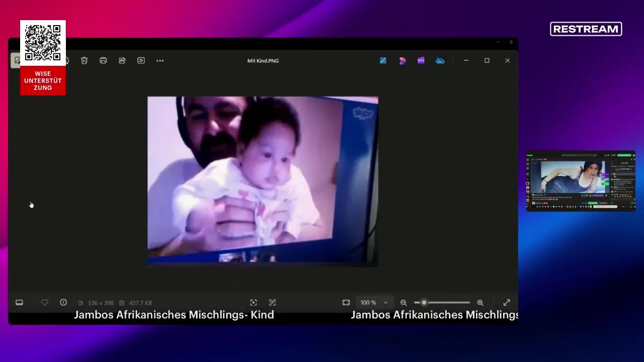Viewport: 644px width, 362px height.
Task: Click the scan text icon in bottom bar
Action: [x=272, y=302]
